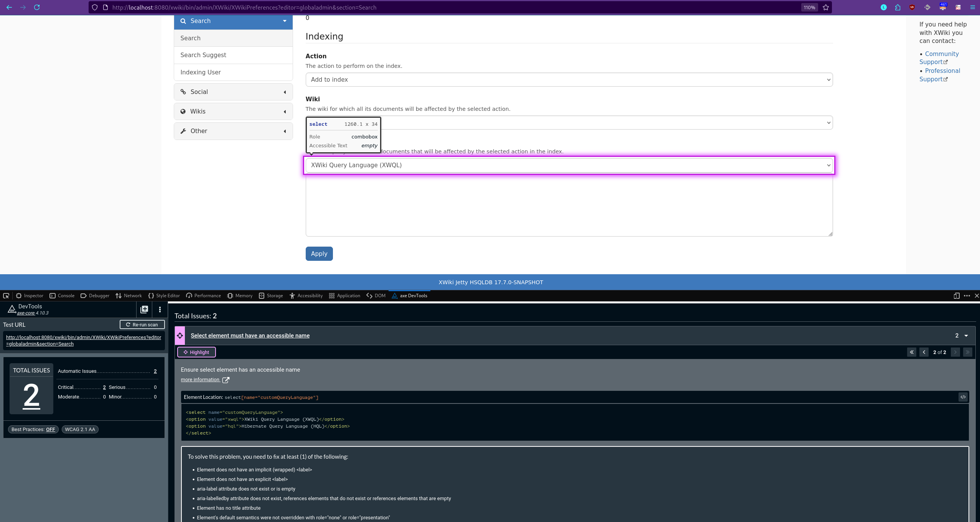Click the inspect element code icon
Screen dimensions: 980x522
coord(963,397)
